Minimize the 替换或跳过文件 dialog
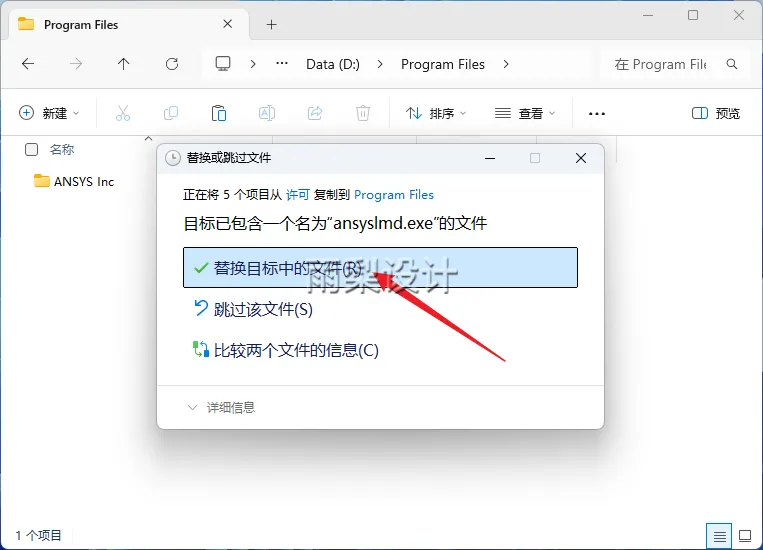This screenshot has height=550, width=763. tap(490, 158)
